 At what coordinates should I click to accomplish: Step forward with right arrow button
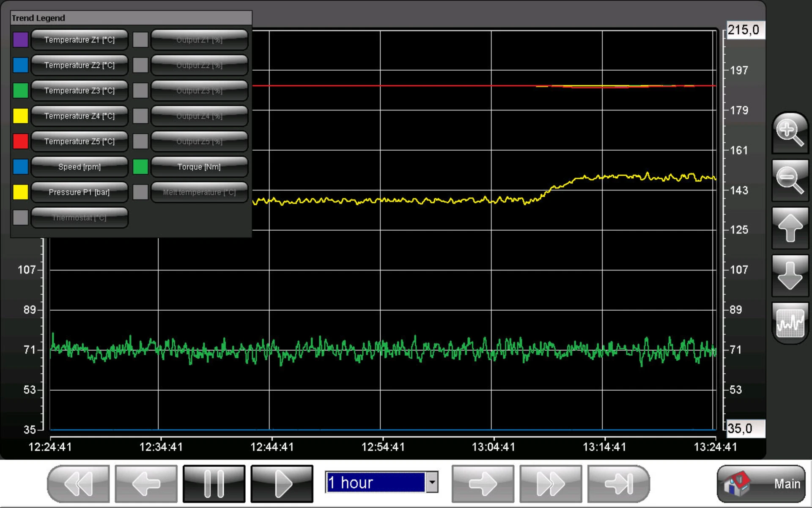click(483, 483)
